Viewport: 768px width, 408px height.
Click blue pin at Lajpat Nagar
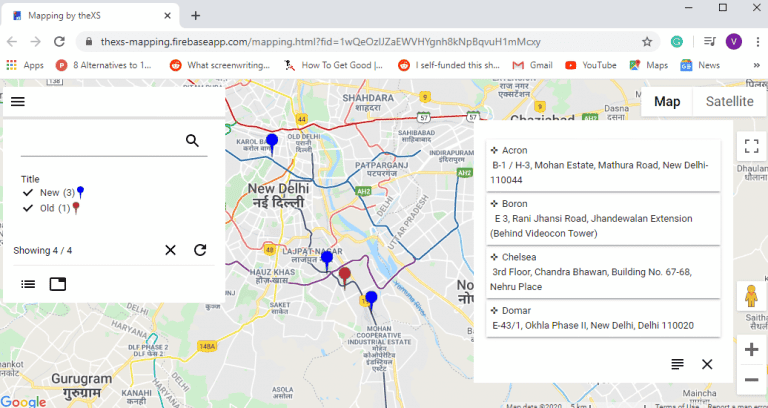[327, 262]
